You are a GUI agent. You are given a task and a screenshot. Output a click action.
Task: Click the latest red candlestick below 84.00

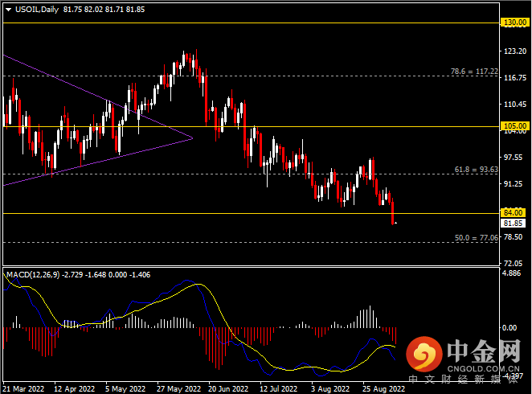tap(392, 213)
